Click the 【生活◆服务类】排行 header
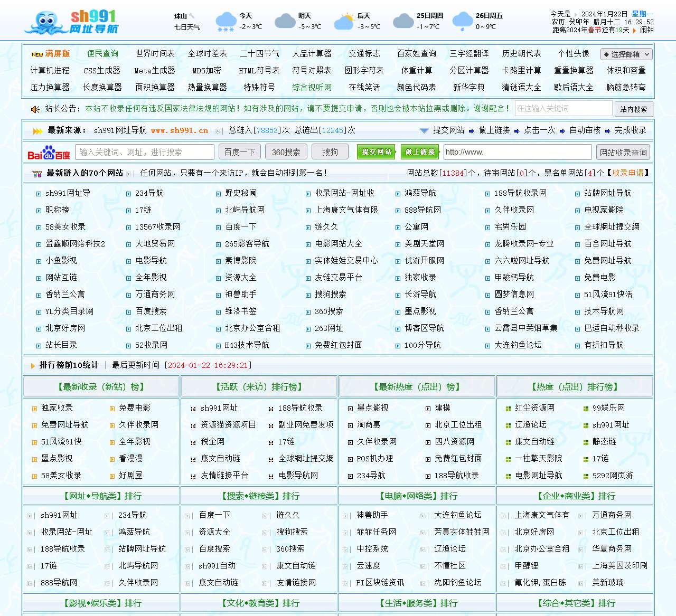This screenshot has width=676, height=616. pos(417,603)
